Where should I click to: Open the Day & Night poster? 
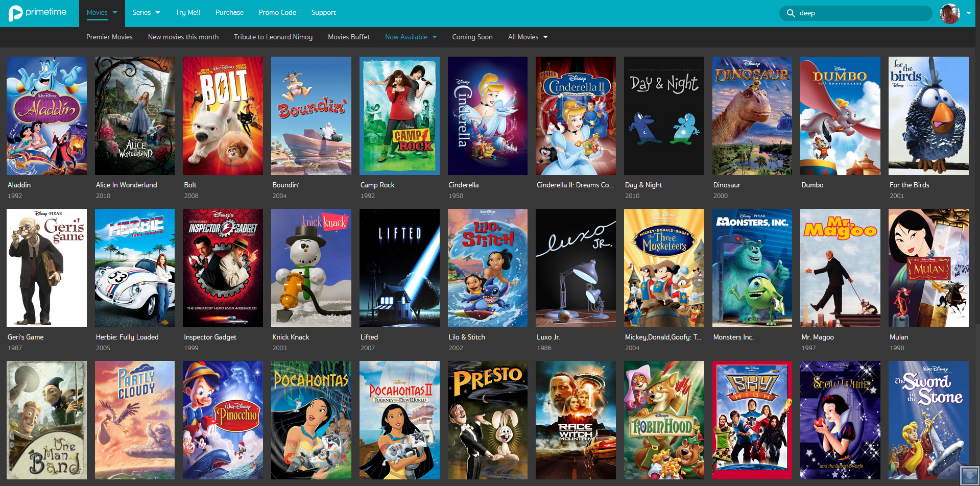click(x=664, y=116)
